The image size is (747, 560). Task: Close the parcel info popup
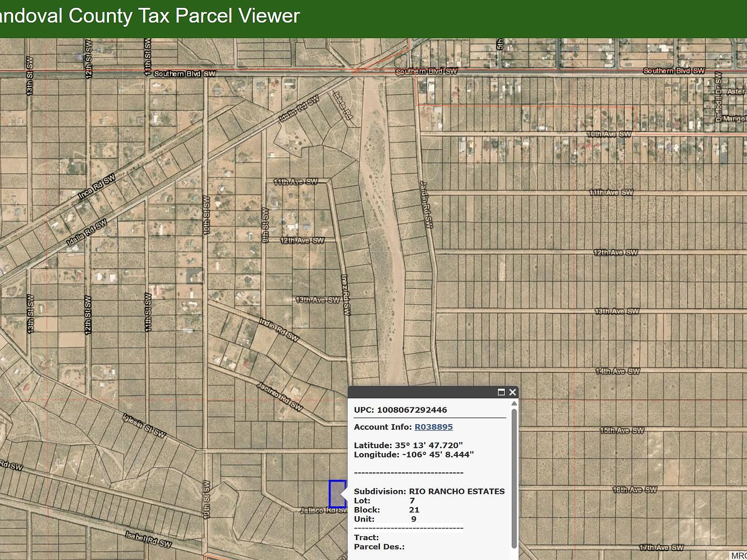point(512,392)
